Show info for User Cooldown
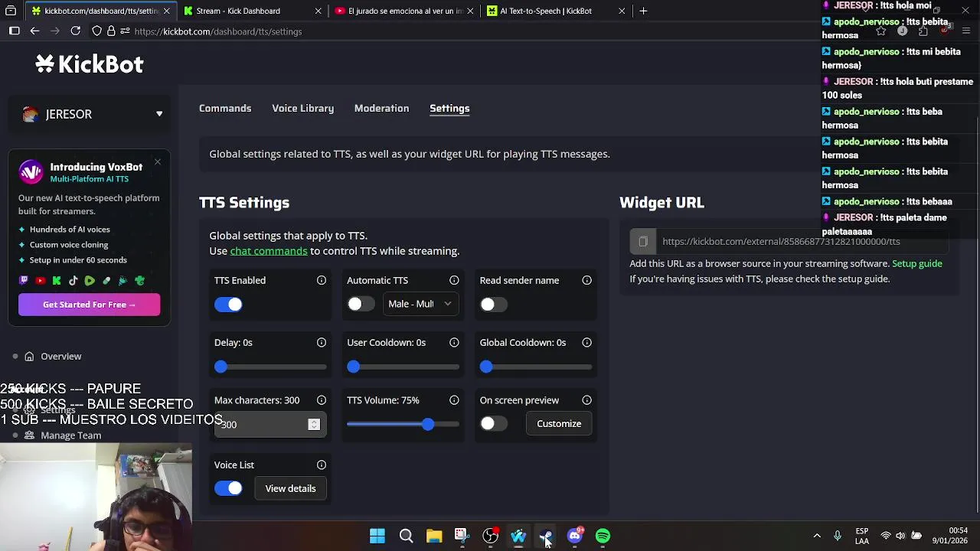Screen dimensions: 980x551 [454, 343]
